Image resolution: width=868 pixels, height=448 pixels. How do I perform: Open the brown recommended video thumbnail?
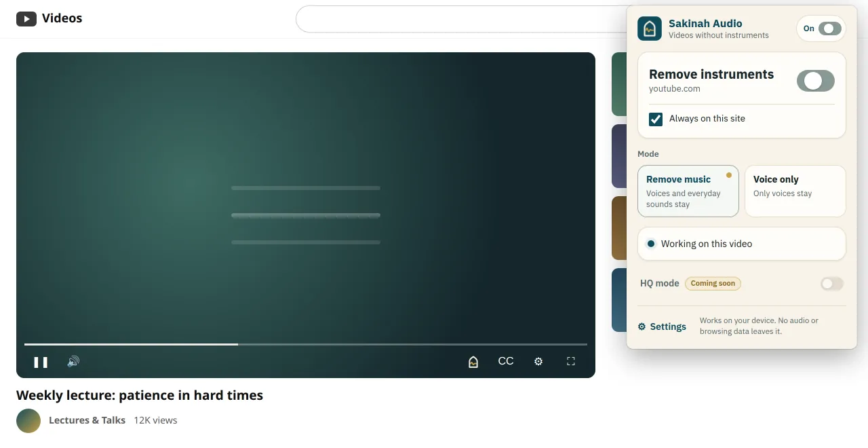pos(618,228)
